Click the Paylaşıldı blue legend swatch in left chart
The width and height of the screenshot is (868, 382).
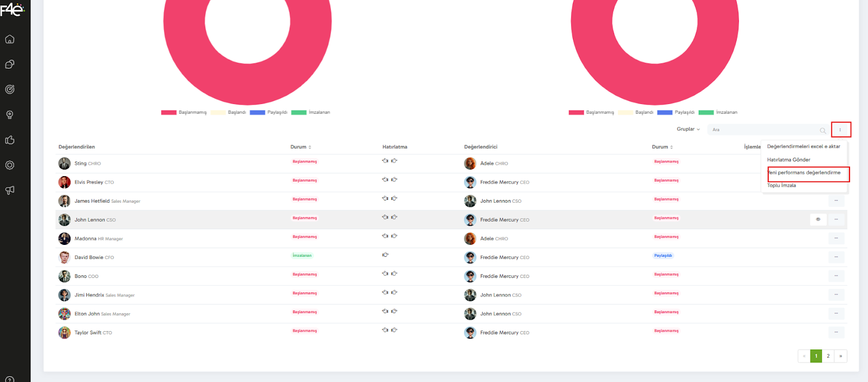[x=257, y=113]
